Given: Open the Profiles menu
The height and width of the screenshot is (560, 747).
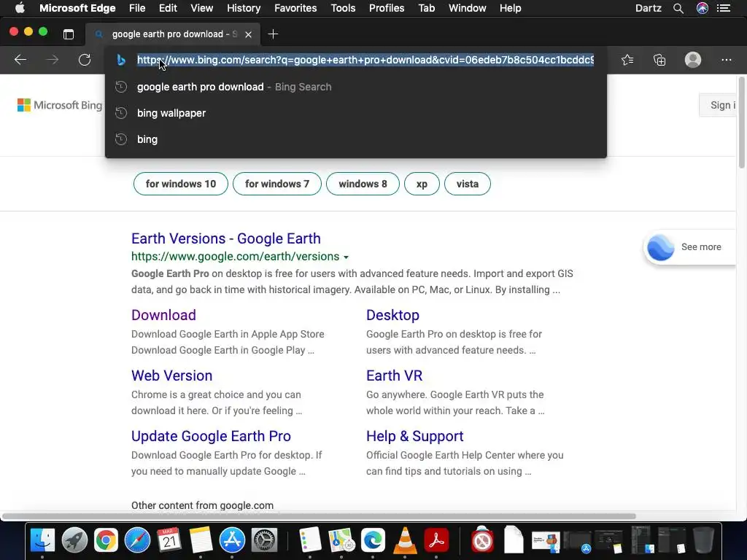Looking at the screenshot, I should point(387,8).
